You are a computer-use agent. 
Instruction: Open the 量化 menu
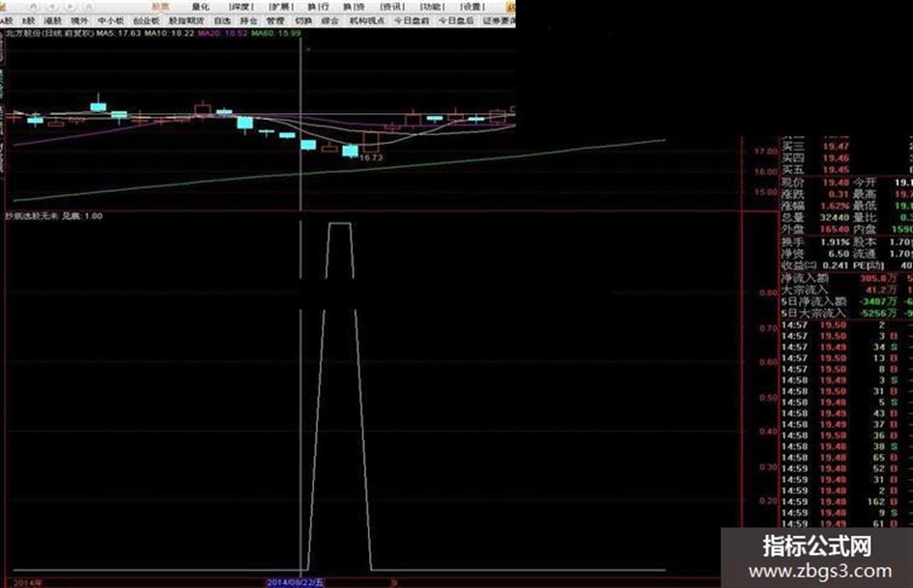200,7
